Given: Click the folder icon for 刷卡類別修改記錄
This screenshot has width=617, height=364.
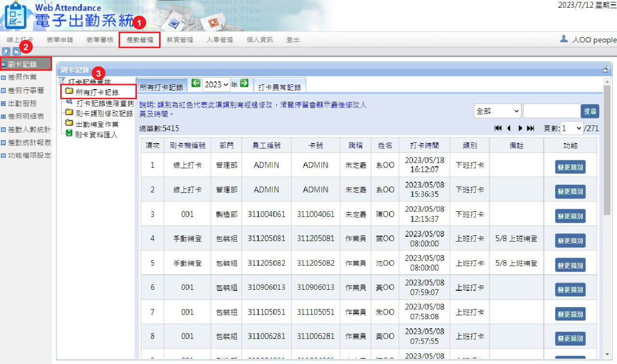Looking at the screenshot, I should pyautogui.click(x=69, y=113).
